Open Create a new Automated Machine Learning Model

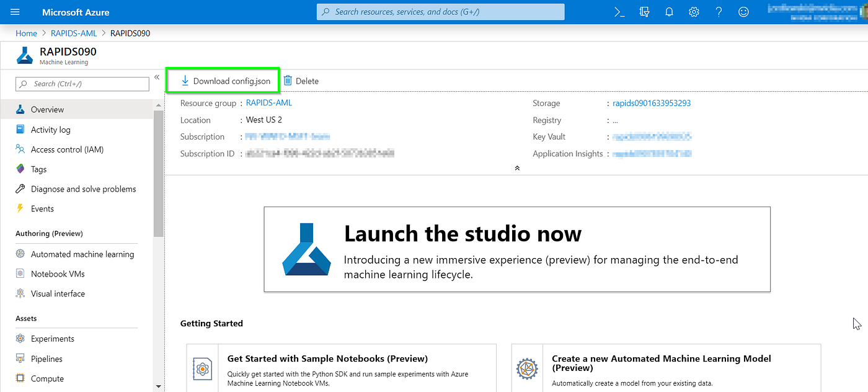[666, 368]
